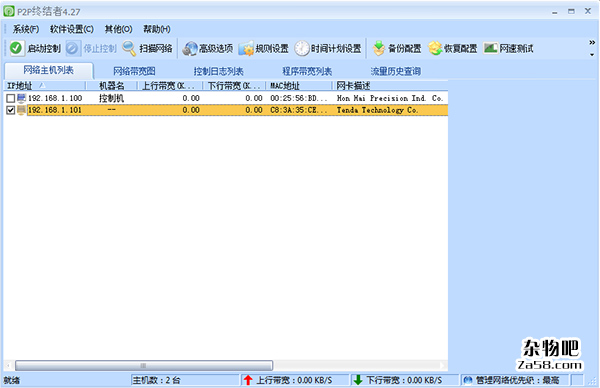This screenshot has width=600, height=388.
Task: Click the 网速测试 chart icon
Action: coord(491,48)
